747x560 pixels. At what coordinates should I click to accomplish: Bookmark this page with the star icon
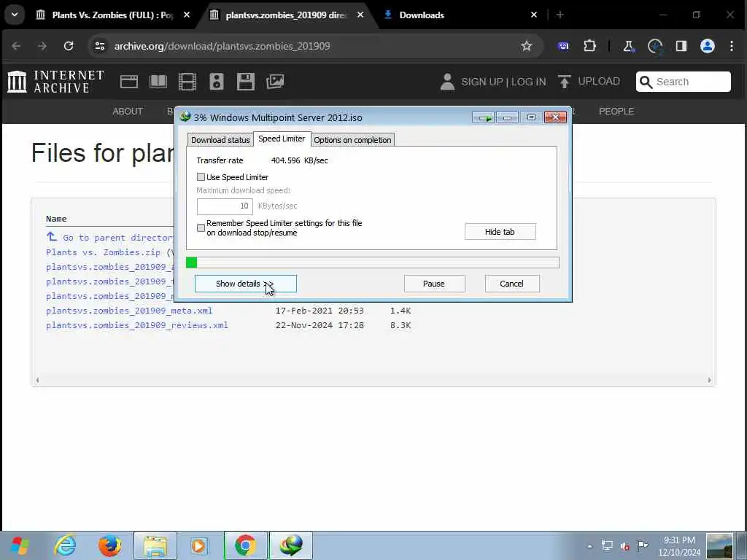[527, 46]
